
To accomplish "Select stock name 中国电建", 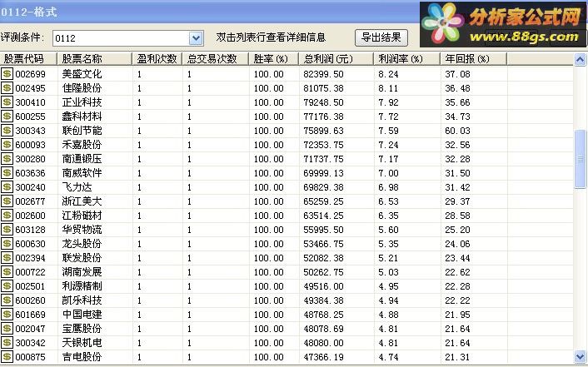I will click(82, 315).
